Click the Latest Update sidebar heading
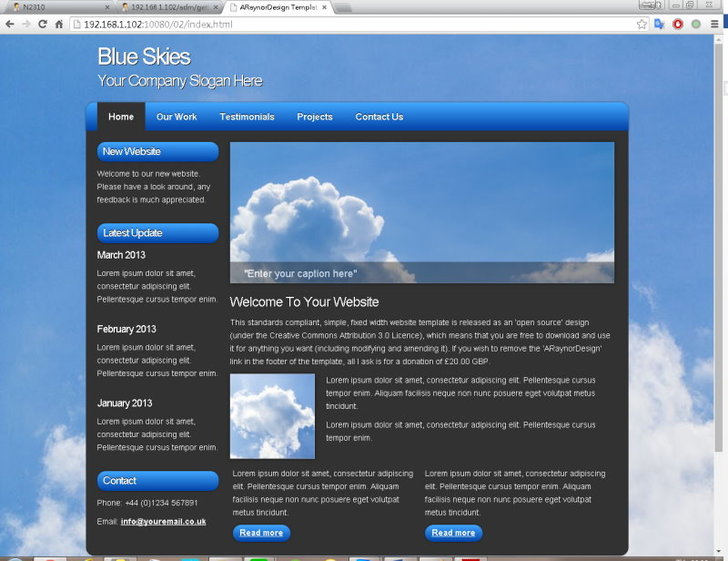The width and height of the screenshot is (728, 561). (x=158, y=233)
